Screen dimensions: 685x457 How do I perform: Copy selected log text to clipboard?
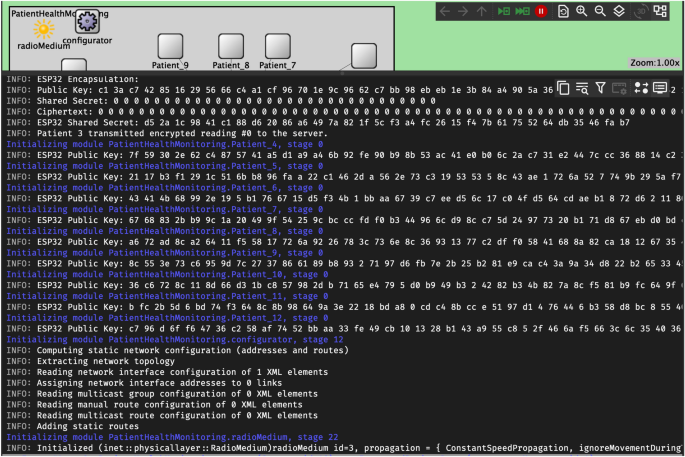[x=564, y=88]
